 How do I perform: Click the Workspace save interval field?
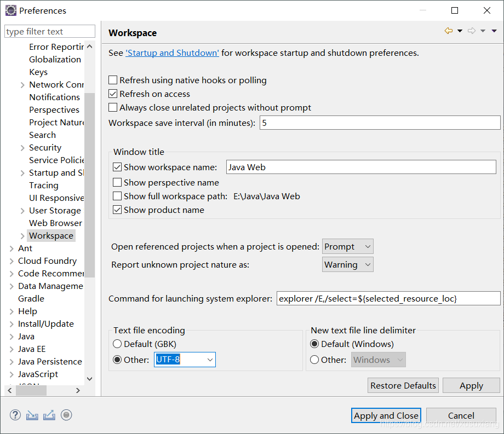380,123
